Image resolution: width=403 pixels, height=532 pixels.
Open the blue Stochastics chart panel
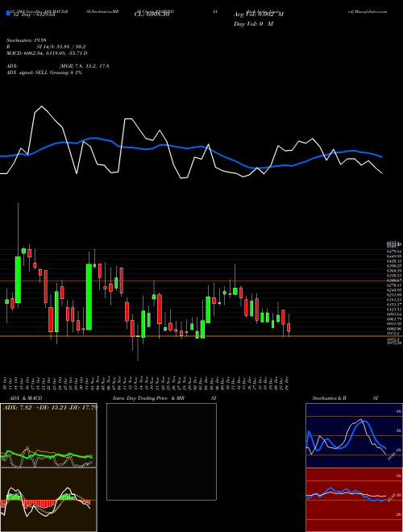[x=354, y=435]
